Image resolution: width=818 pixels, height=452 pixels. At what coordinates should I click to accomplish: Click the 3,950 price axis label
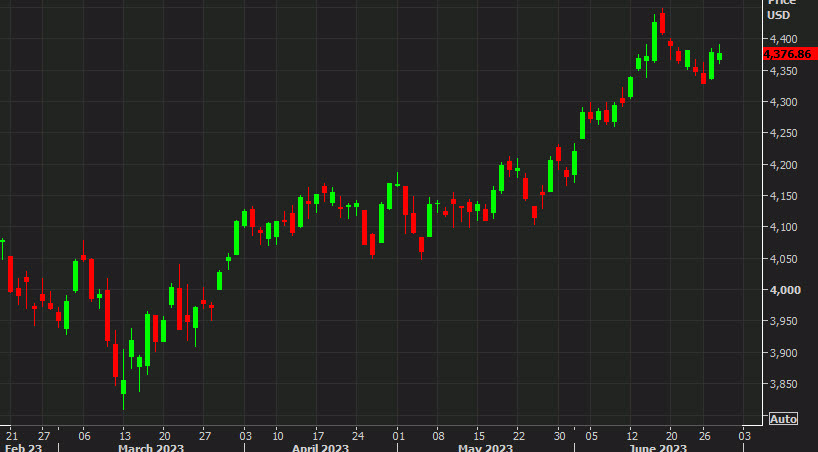(x=784, y=321)
